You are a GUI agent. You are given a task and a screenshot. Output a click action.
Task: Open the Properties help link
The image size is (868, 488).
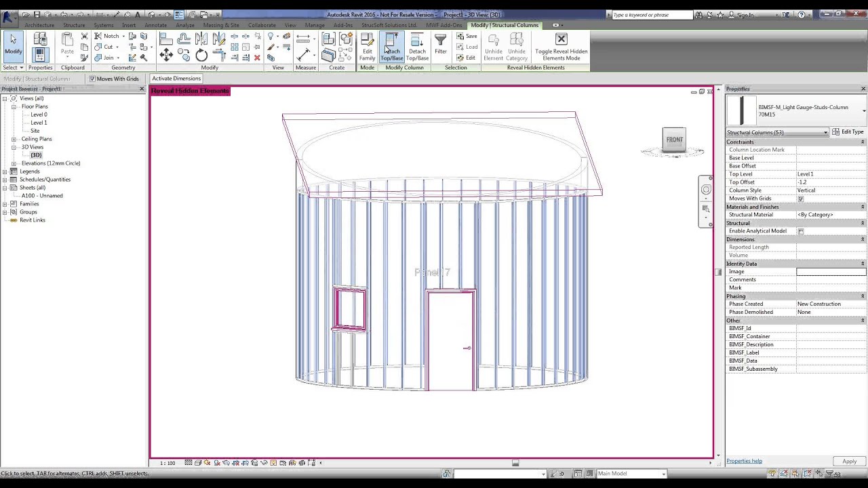coord(744,461)
